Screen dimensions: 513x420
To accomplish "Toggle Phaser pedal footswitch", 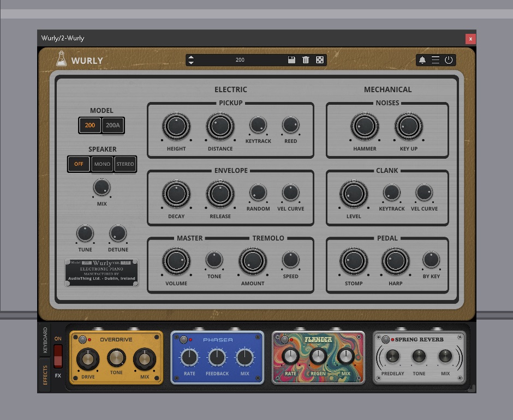I will click(184, 339).
